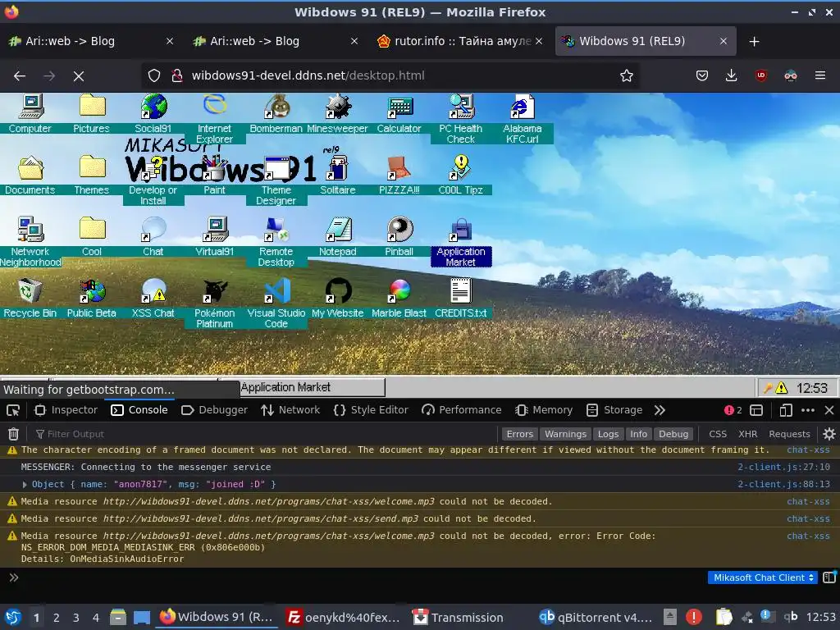This screenshot has width=840, height=630.
Task: Toggle the Errors filter in console
Action: pyautogui.click(x=519, y=434)
